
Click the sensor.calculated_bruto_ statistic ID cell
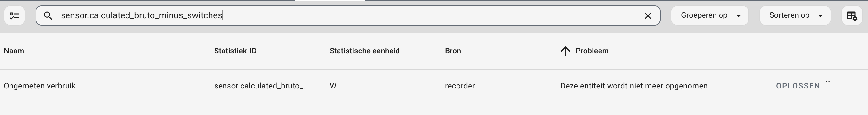point(261,86)
